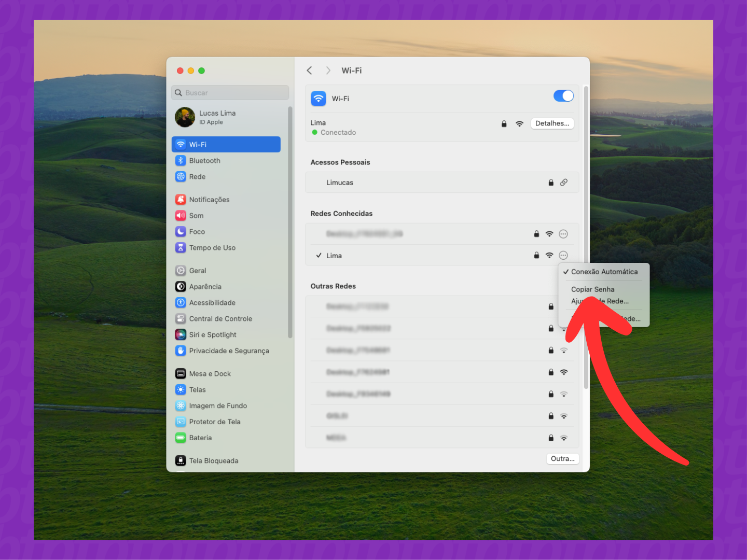Screen dimensions: 747x560
Task: Click the Outra button below the network list
Action: coord(562,458)
